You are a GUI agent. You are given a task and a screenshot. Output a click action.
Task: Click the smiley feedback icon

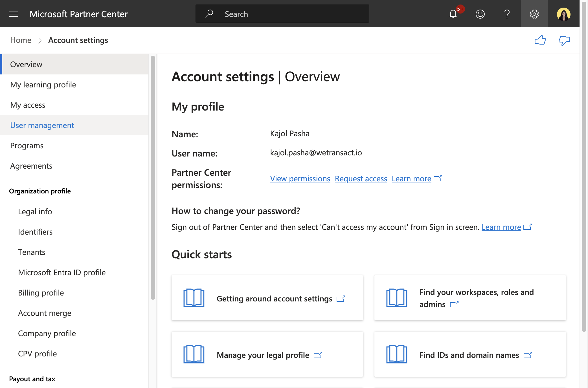(x=480, y=14)
